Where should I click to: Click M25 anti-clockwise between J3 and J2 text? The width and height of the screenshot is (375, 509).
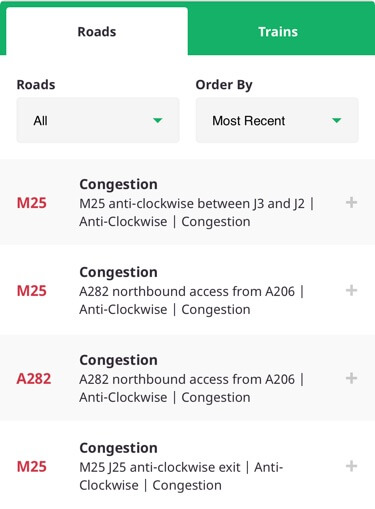(x=192, y=203)
